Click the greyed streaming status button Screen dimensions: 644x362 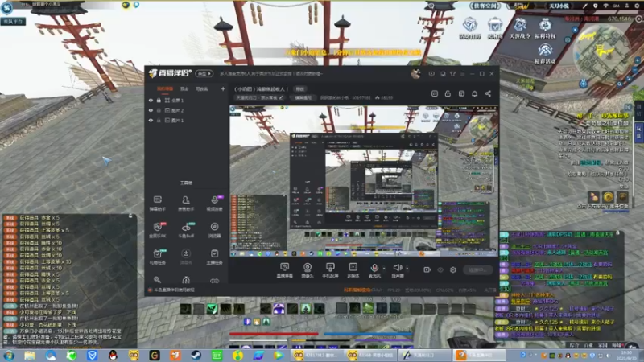click(x=477, y=269)
